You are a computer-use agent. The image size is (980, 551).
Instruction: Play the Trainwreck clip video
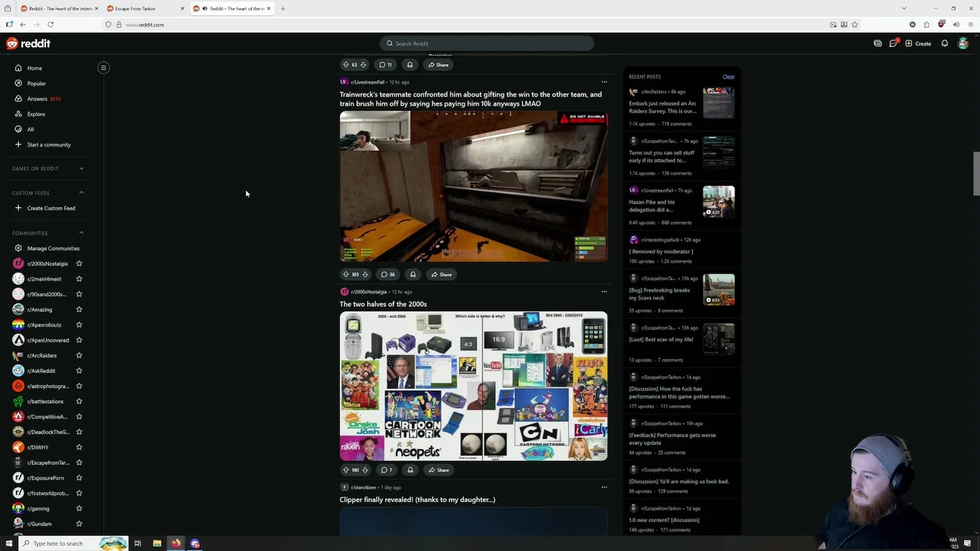(x=474, y=186)
